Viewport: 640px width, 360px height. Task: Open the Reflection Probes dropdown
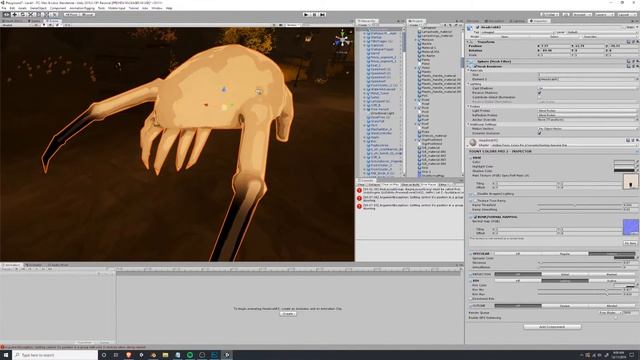(x=587, y=115)
